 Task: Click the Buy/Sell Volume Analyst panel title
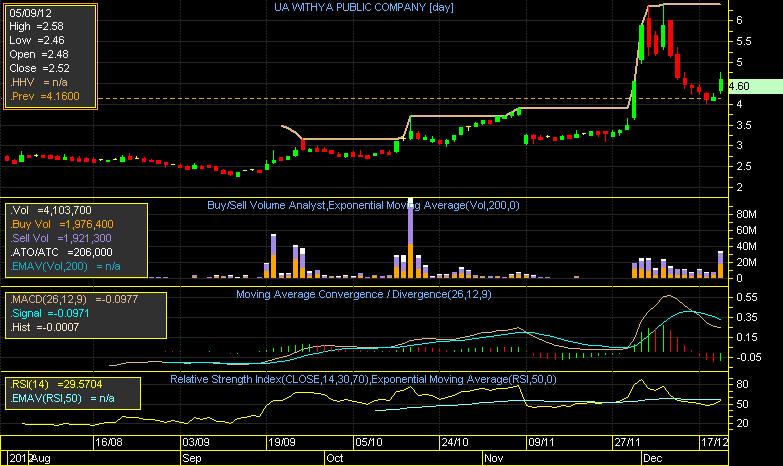pyautogui.click(x=363, y=205)
